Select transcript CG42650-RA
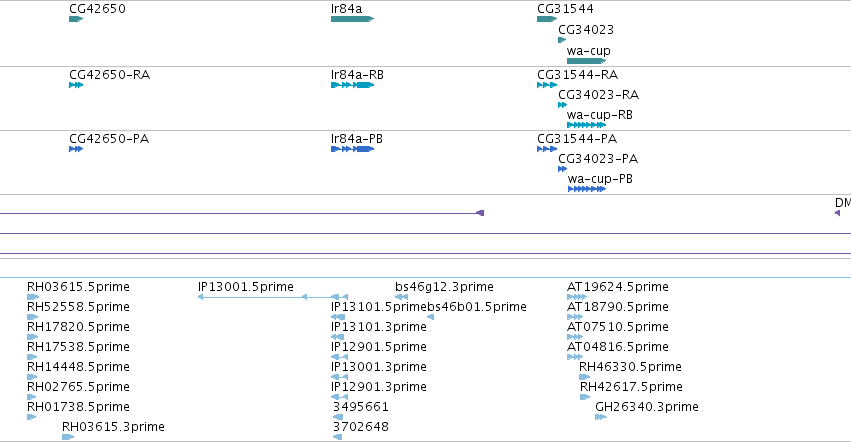851x442 pixels. point(109,74)
